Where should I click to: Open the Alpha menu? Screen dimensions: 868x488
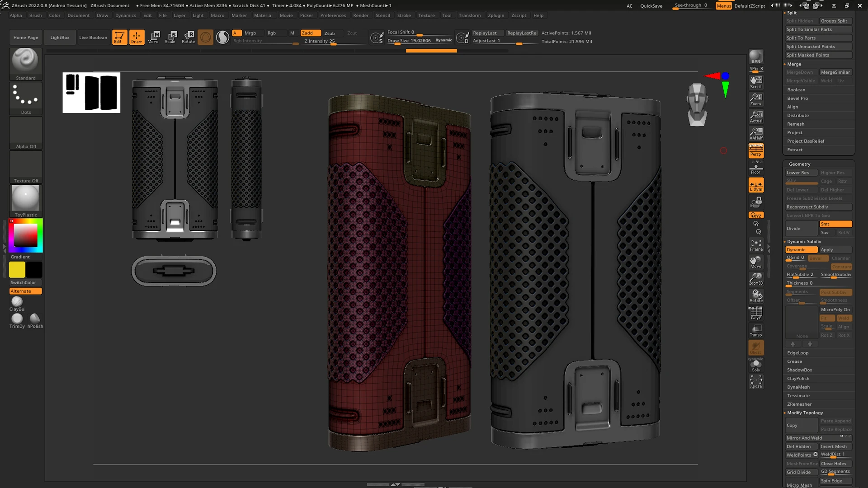coord(16,15)
